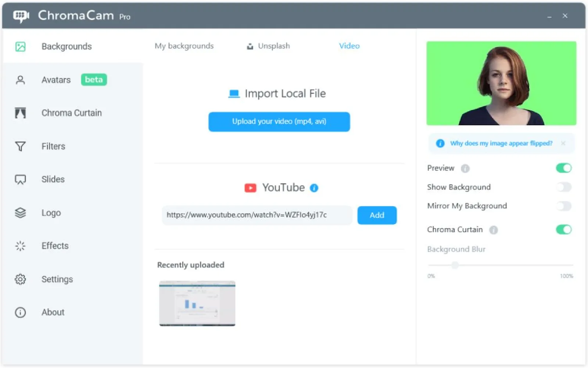The width and height of the screenshot is (588, 368).
Task: Enable the Mirror My Background toggle
Action: [x=564, y=206]
